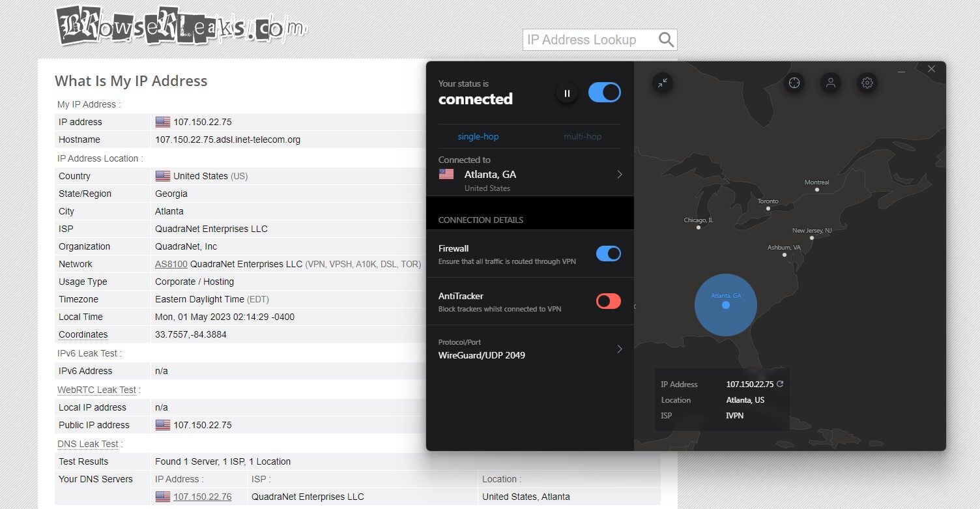
Task: Select the Toronto map server
Action: (768, 209)
